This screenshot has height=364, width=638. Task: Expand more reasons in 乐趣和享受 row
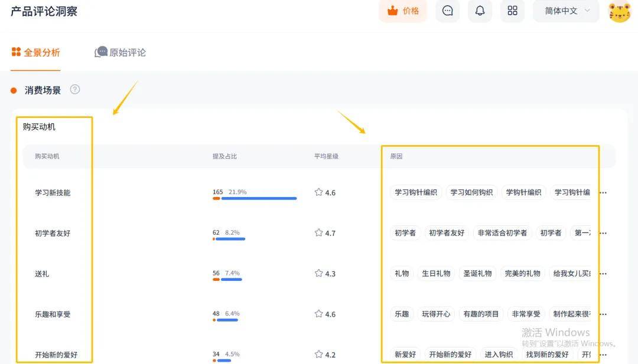point(603,314)
